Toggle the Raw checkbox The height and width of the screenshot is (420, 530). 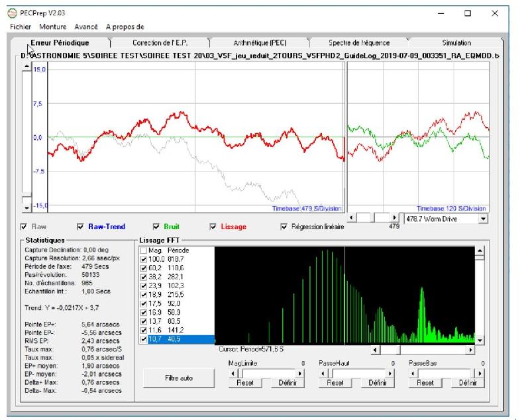click(x=24, y=227)
